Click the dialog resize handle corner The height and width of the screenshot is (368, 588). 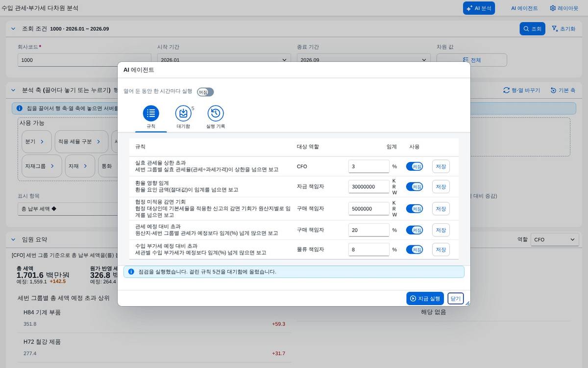pyautogui.click(x=467, y=303)
